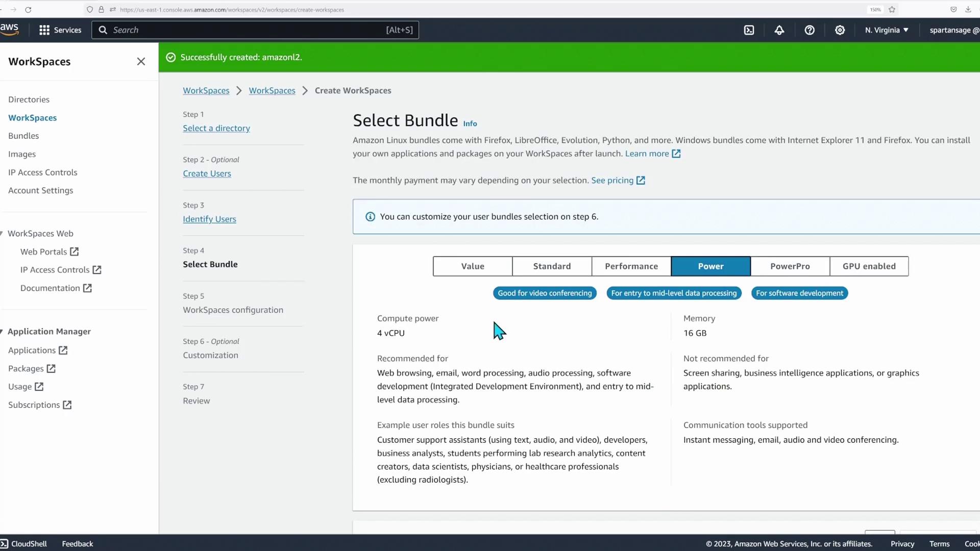This screenshot has width=980, height=551.
Task: Open the N. Virginia region dropdown
Action: click(887, 30)
